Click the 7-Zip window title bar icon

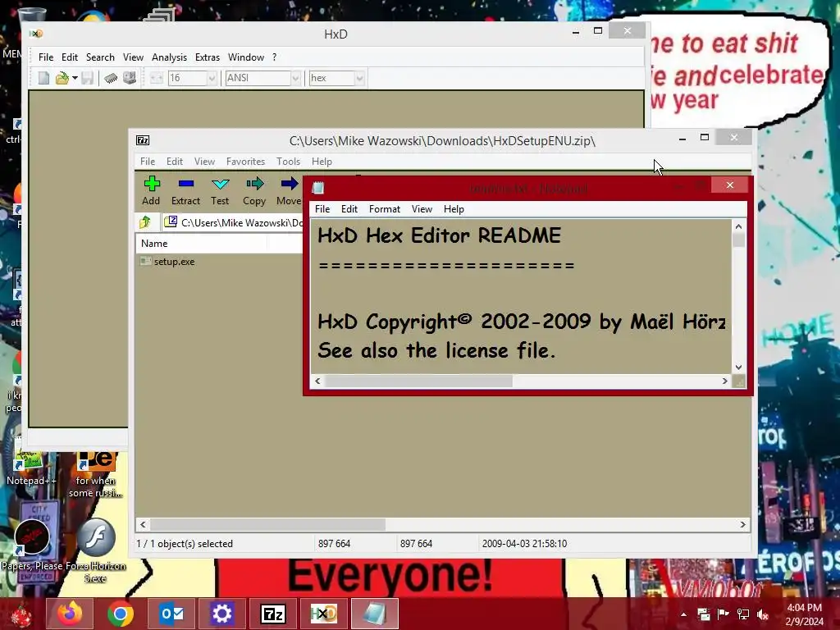143,140
